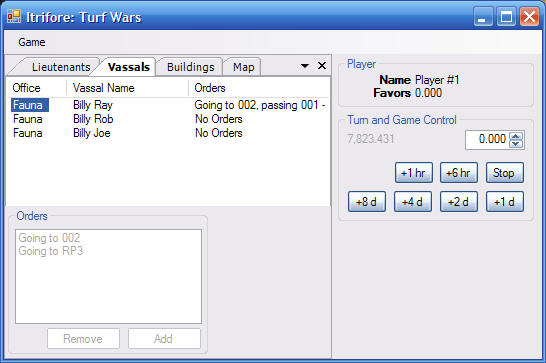This screenshot has width=546, height=363.
Task: Decrement the turn value with down arrow
Action: tap(516, 144)
